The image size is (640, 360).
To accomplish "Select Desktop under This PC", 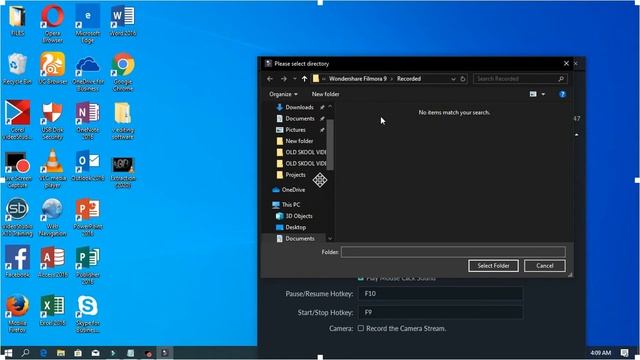I will coord(296,227).
